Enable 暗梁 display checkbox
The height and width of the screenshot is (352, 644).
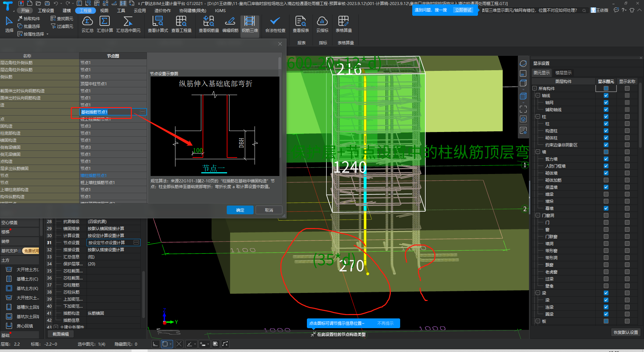click(x=606, y=194)
